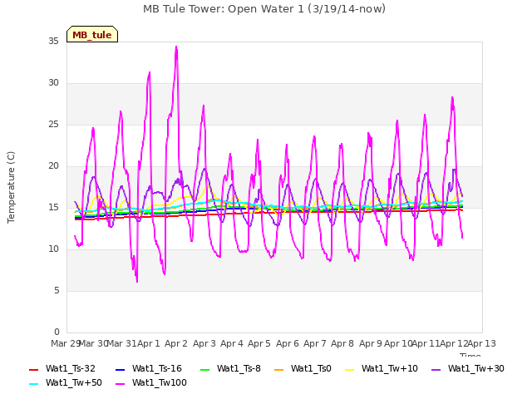Click the magenta Apr 2 peak near 34
Image resolution: width=532 pixels, height=399 pixels.
[176, 47]
